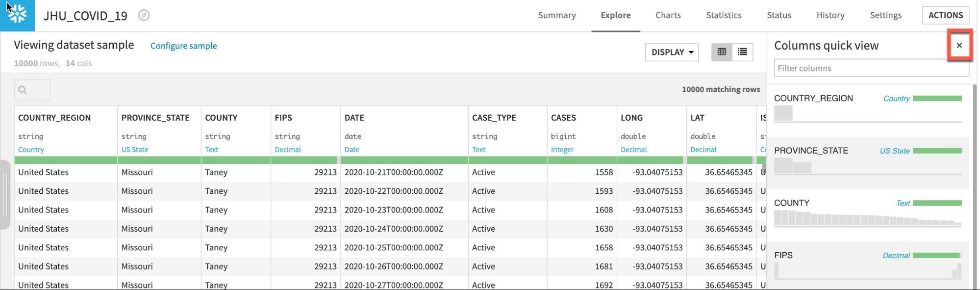Click the compass icon beside JHU_COVID_19
Viewport: 980px width, 290px height.
[144, 16]
